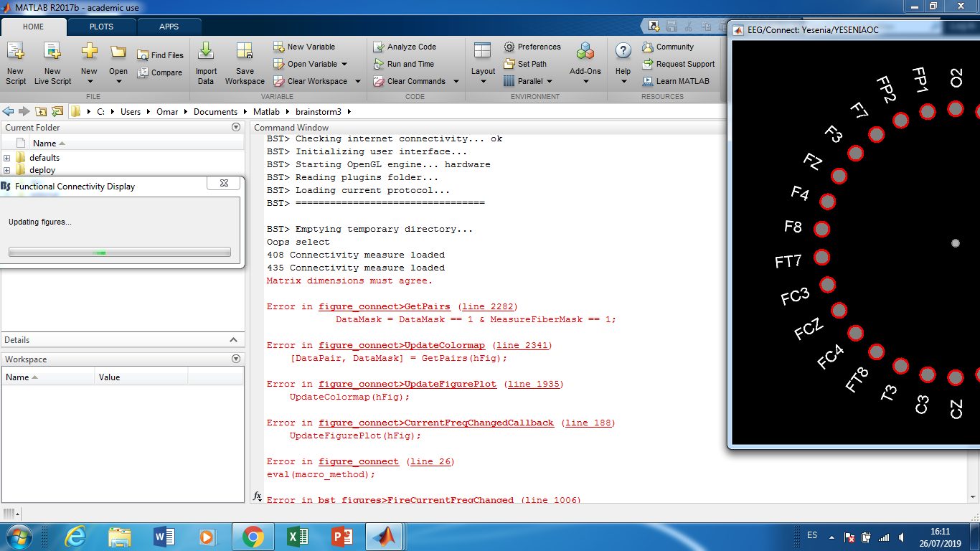980x551 pixels.
Task: Click Save Workspace
Action: [245, 63]
